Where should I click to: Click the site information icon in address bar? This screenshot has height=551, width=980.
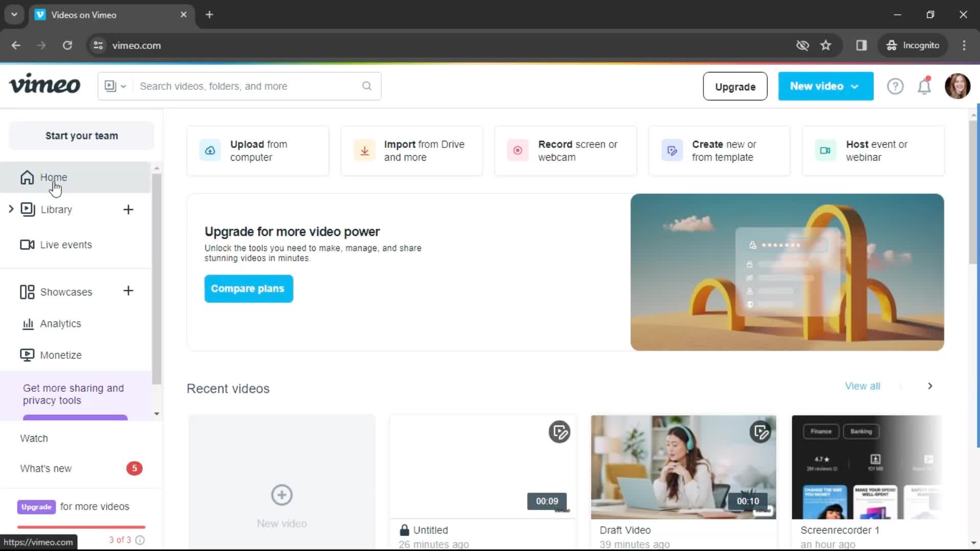(x=98, y=45)
